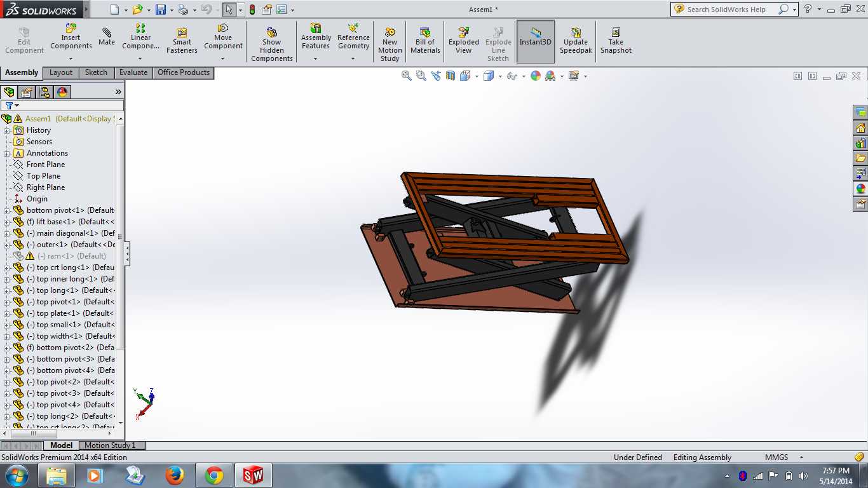This screenshot has height=488, width=868.
Task: Click Zoom to Area icon
Action: [x=421, y=76]
